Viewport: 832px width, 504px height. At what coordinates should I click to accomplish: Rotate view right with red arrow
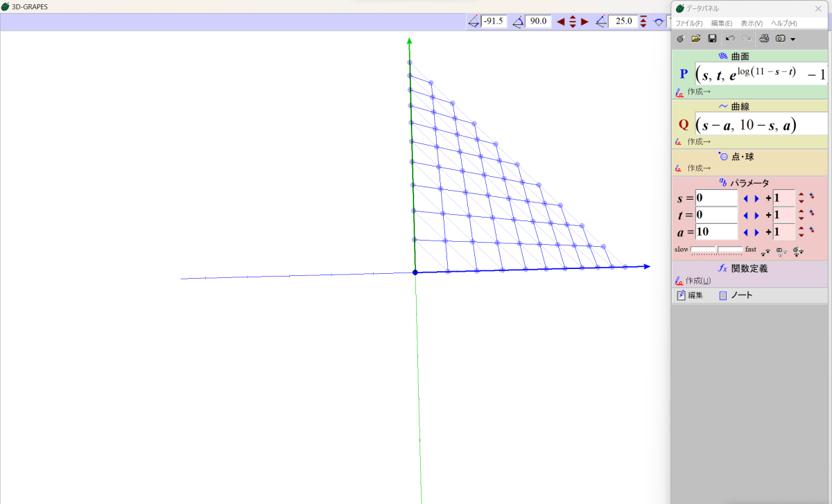584,21
